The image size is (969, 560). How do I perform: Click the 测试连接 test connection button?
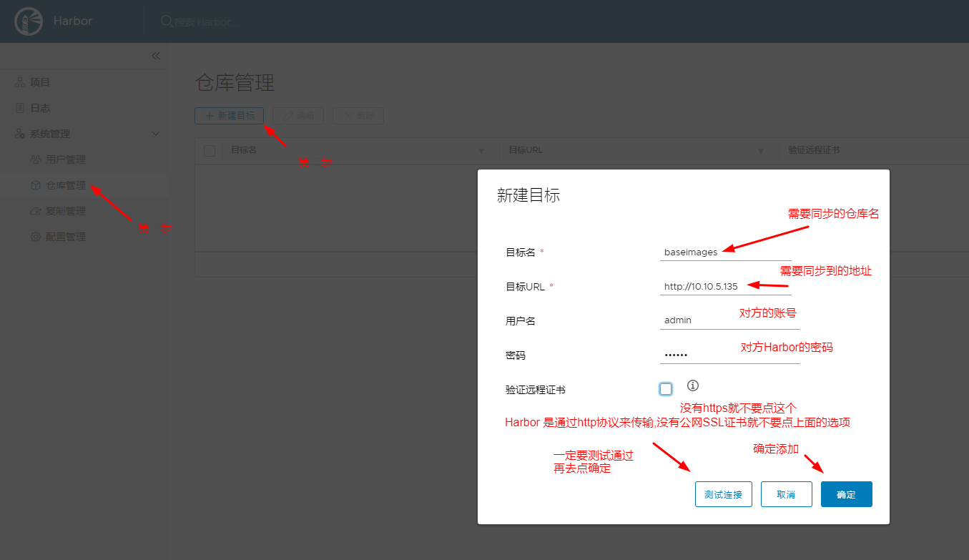tap(723, 494)
